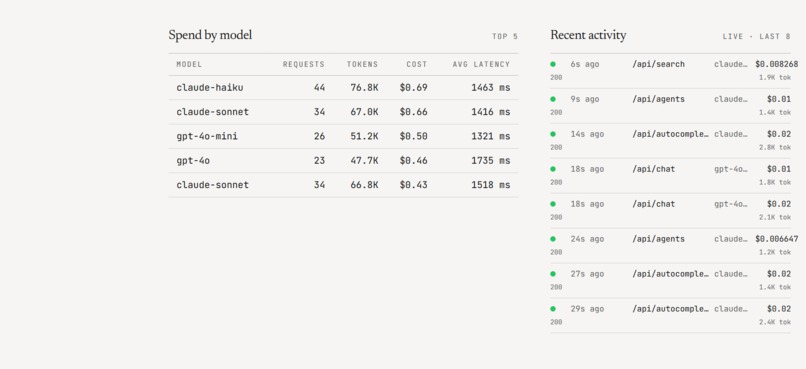
Task: Open the /api/search activity entry
Action: click(670, 70)
